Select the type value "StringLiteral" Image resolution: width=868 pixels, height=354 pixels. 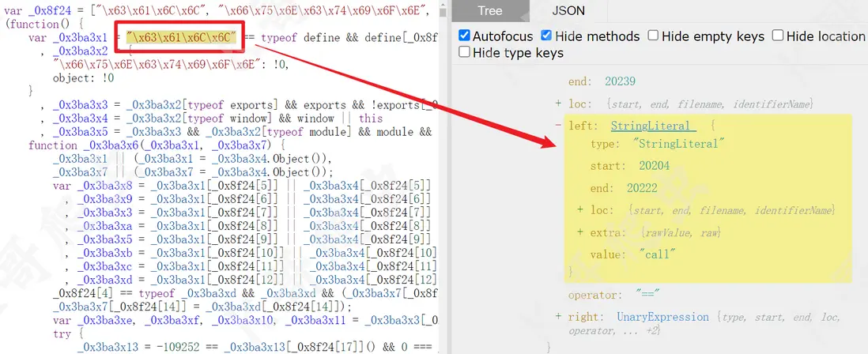[x=679, y=144]
